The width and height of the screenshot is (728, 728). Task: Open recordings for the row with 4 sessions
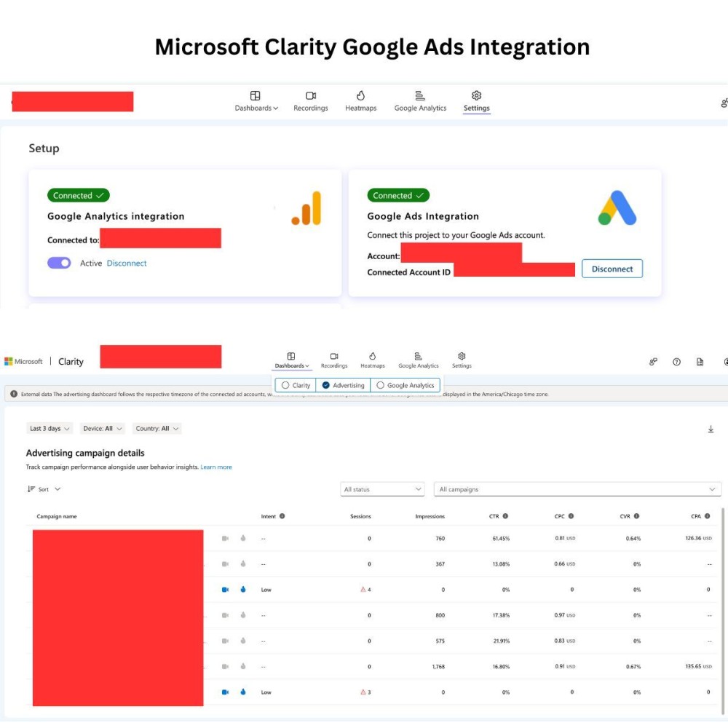[x=225, y=589]
